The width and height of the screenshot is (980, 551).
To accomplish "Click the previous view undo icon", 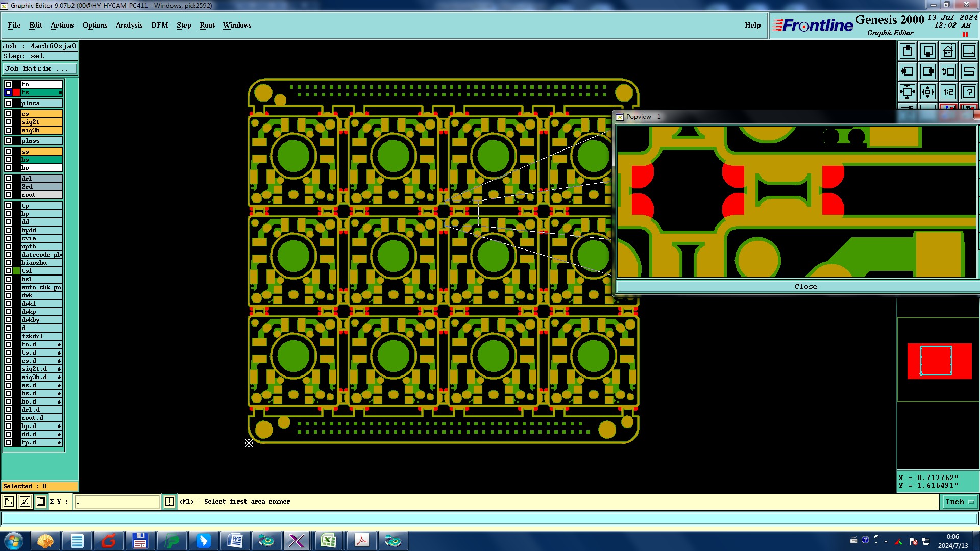I will pyautogui.click(x=948, y=71).
